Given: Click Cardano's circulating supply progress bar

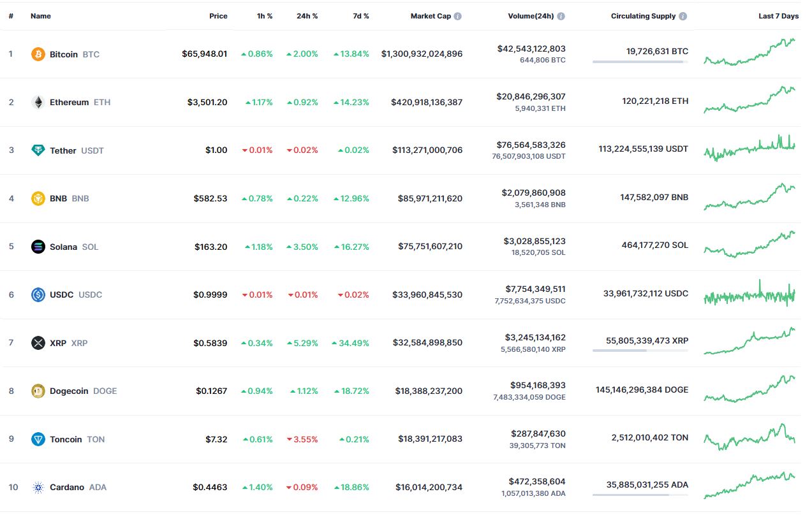Looking at the screenshot, I should tap(640, 495).
